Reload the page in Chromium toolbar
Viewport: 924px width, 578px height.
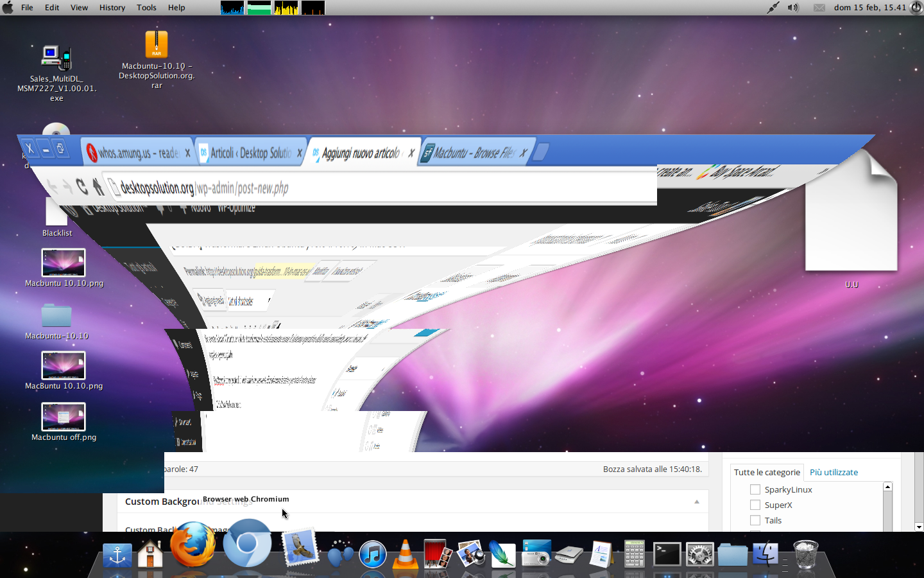pos(83,186)
